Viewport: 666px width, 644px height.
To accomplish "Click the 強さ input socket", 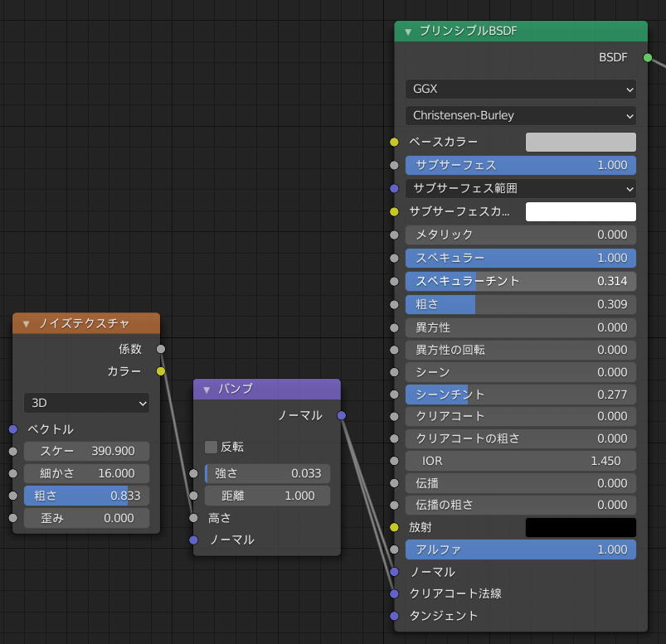I will (x=194, y=473).
